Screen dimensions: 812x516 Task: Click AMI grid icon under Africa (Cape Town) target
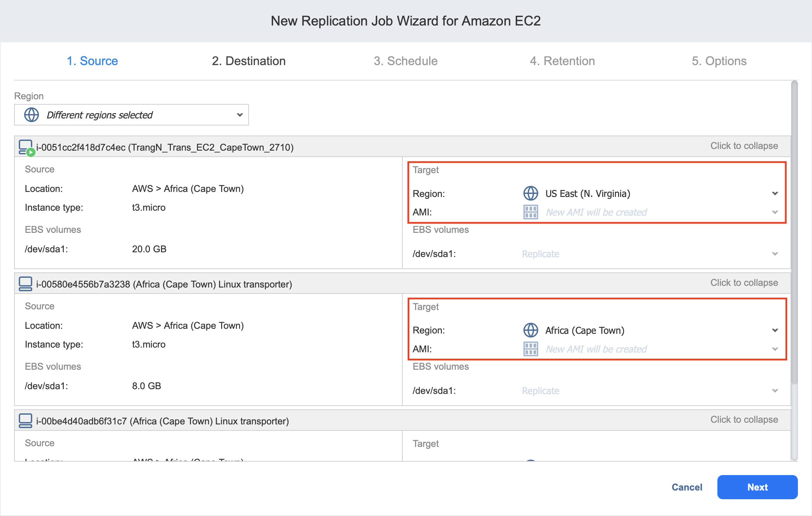tap(530, 349)
